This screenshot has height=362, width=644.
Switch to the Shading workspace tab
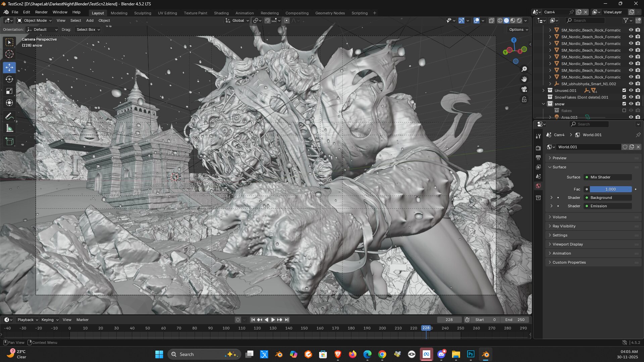click(221, 13)
